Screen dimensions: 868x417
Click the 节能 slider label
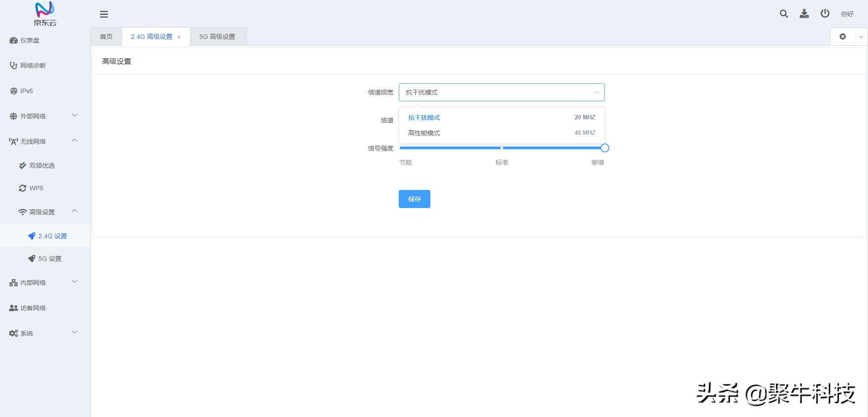(x=406, y=162)
